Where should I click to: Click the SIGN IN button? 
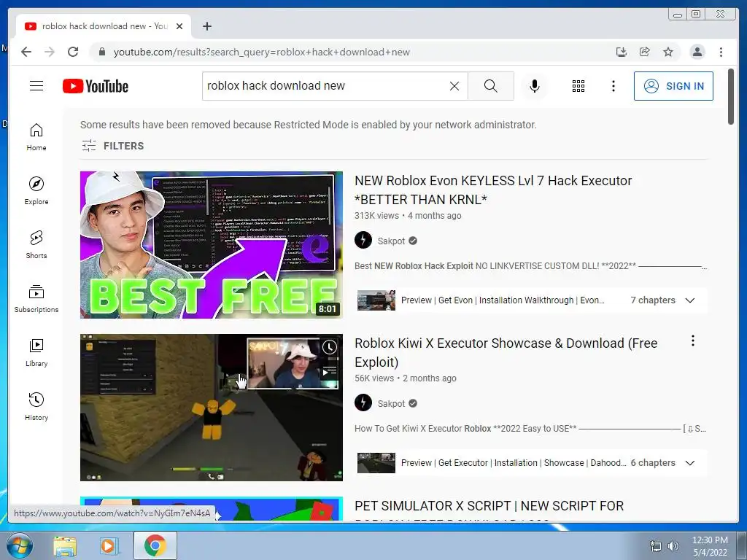673,86
